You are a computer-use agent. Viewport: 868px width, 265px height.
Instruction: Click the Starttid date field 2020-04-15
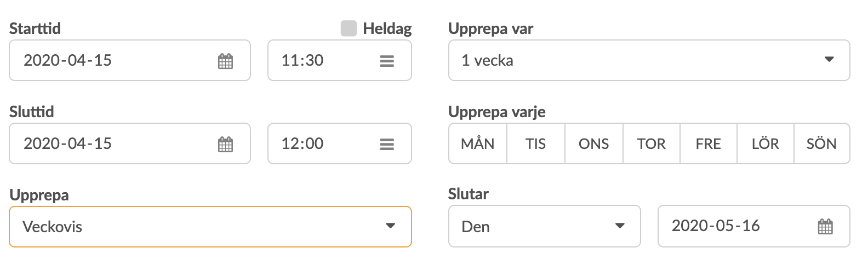[x=130, y=60]
